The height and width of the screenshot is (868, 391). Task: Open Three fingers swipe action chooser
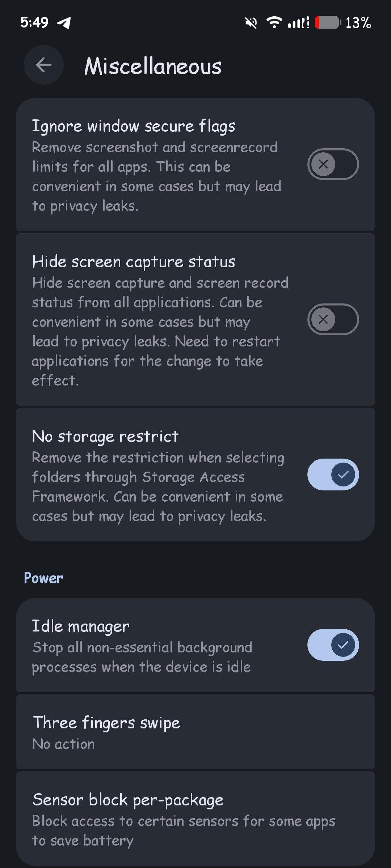click(x=195, y=732)
